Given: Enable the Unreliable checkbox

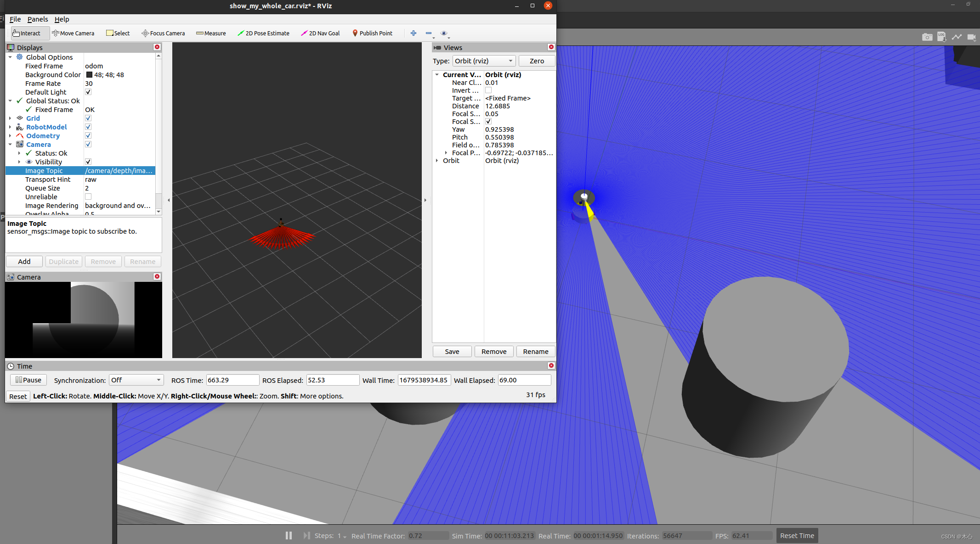Looking at the screenshot, I should [x=88, y=197].
